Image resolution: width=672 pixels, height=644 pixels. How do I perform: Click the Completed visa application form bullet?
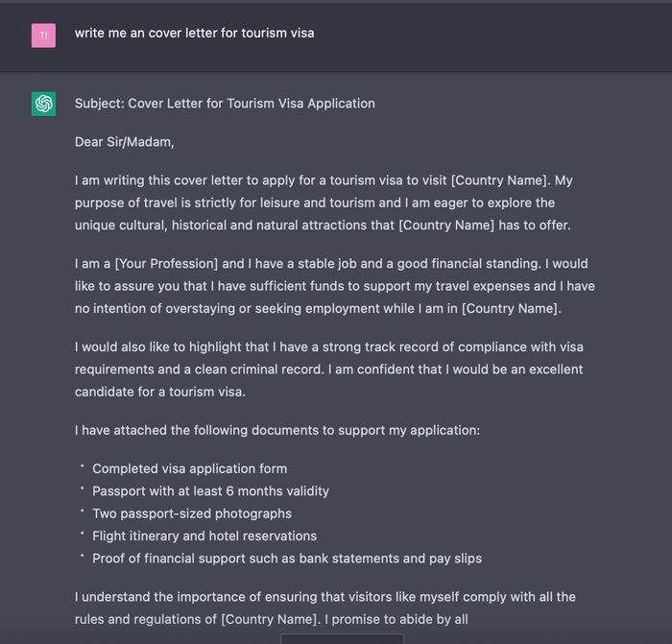tap(190, 468)
